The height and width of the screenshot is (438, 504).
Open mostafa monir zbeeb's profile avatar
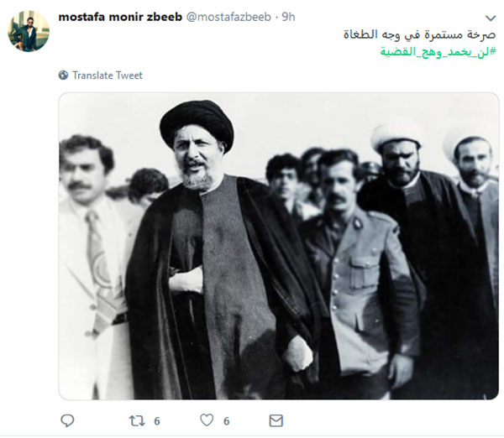click(29, 31)
